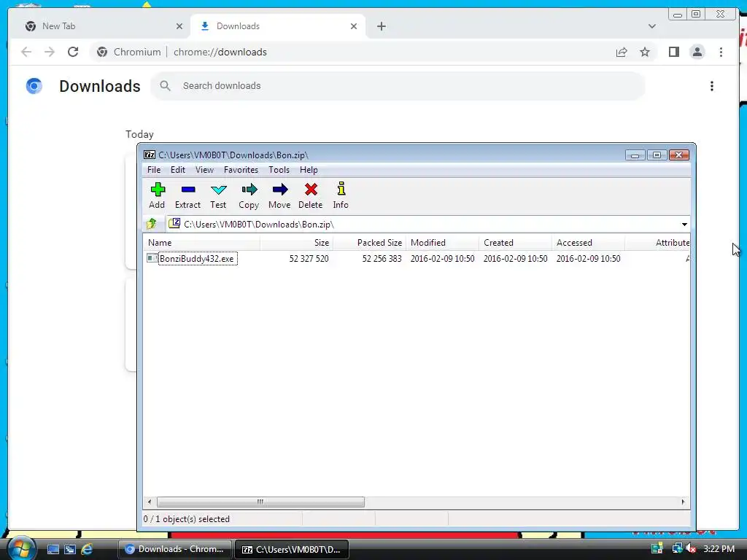Maximize the 7-Zip window
Viewport: 747px width, 560px height.
pos(657,155)
